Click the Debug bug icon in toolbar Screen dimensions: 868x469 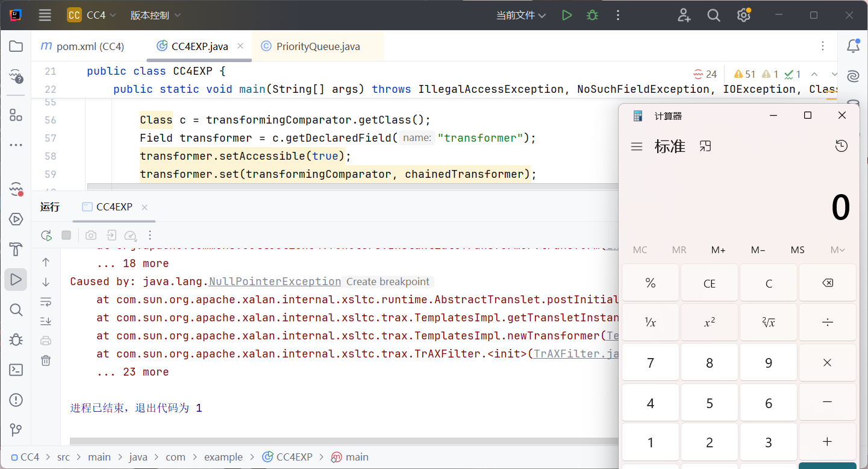593,16
